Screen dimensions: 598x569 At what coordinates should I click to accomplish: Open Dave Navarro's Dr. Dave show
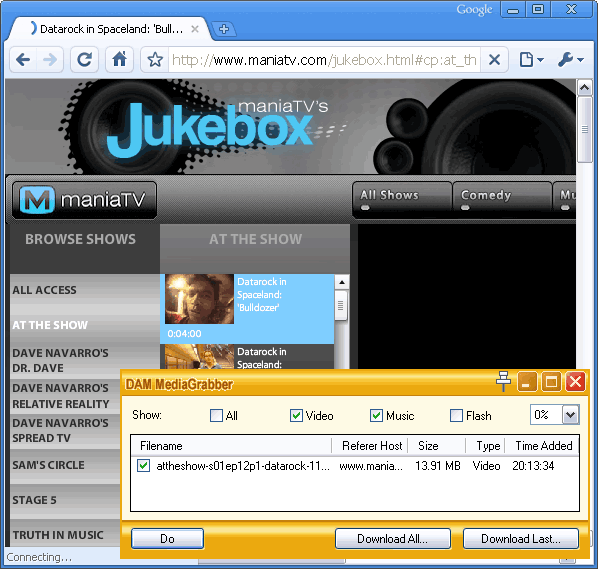click(60, 360)
